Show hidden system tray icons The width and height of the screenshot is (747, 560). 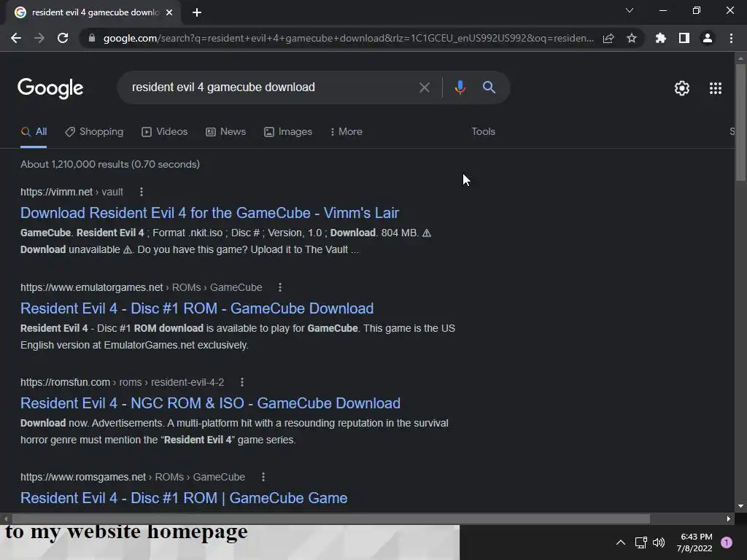[620, 542]
